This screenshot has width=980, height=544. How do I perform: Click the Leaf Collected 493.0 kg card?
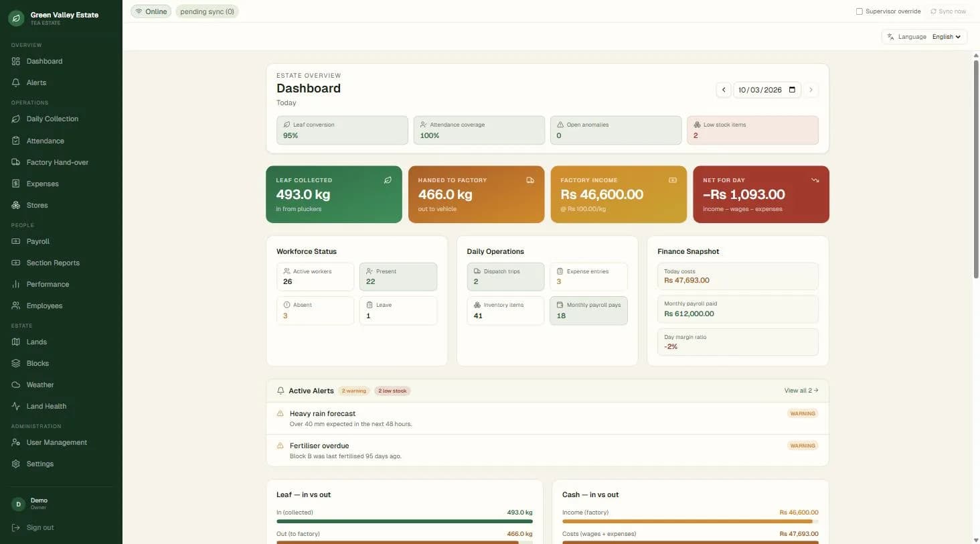[x=334, y=194]
